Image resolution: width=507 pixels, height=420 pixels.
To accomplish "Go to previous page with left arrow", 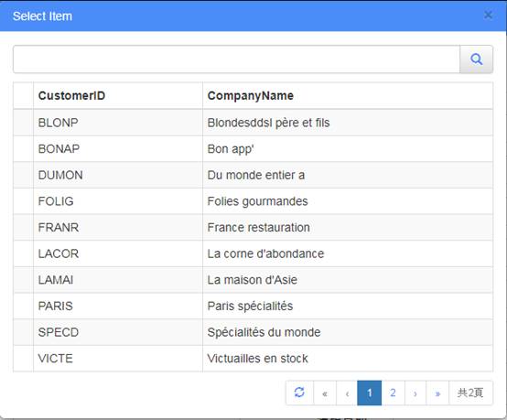I will click(x=347, y=393).
